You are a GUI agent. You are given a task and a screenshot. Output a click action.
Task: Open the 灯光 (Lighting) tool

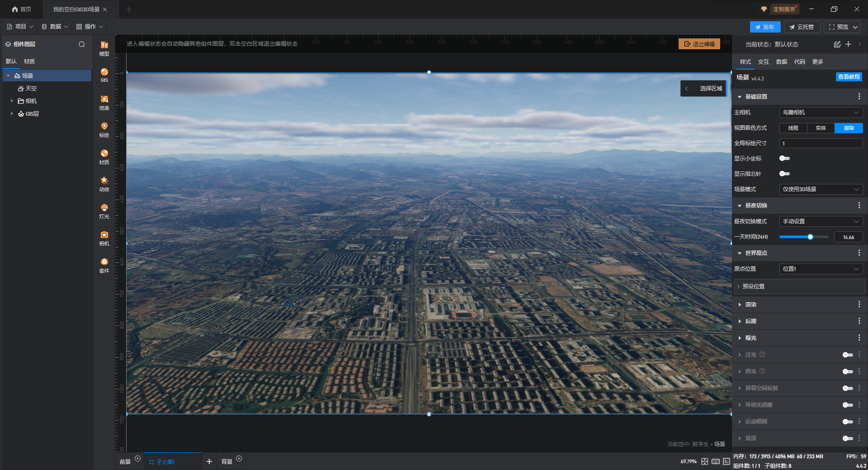[x=104, y=211]
